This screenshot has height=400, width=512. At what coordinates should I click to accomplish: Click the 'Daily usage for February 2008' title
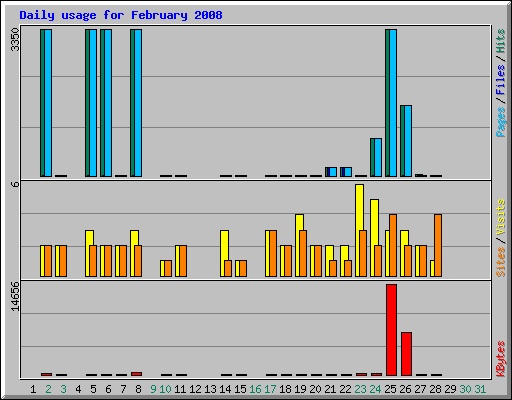[x=121, y=15]
